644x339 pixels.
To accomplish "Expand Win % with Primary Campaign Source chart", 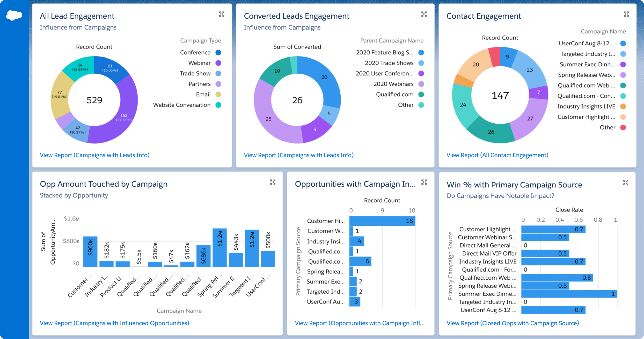I will (626, 182).
